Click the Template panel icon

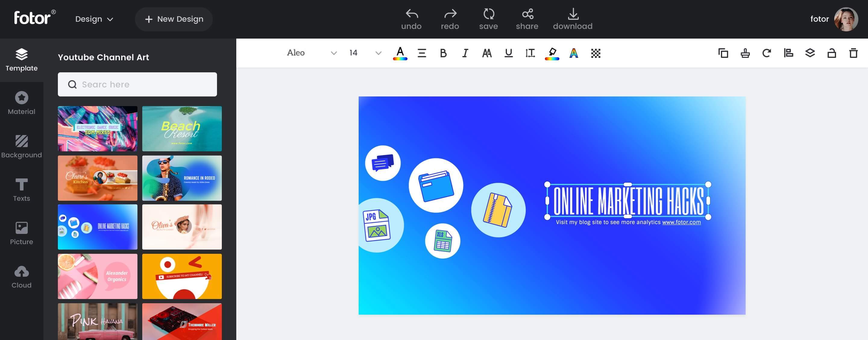coord(22,60)
